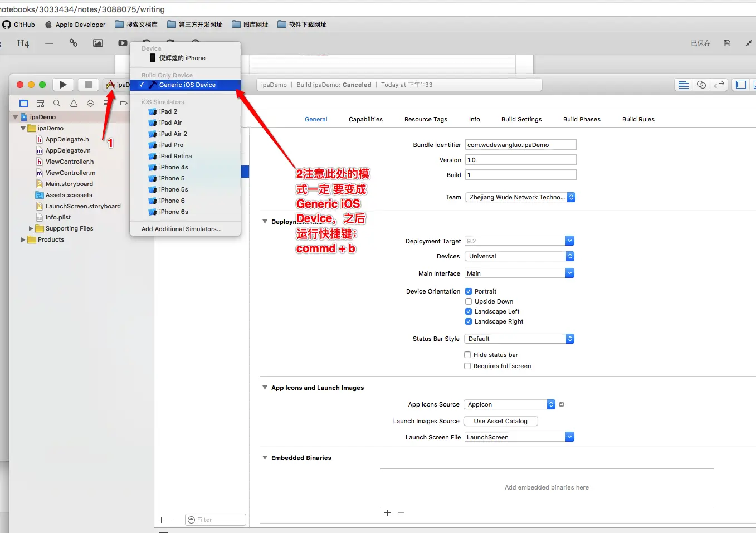Click the Apple Developer bookmark

[x=75, y=25]
